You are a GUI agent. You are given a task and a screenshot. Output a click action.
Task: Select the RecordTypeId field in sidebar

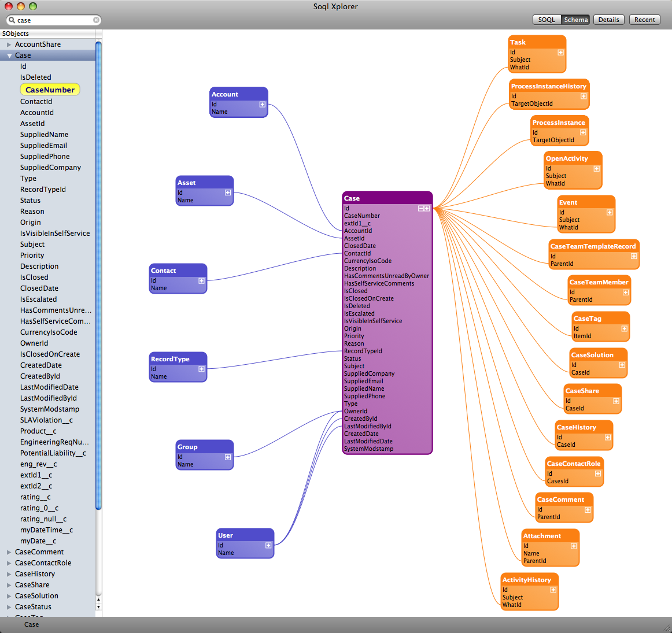click(x=43, y=190)
